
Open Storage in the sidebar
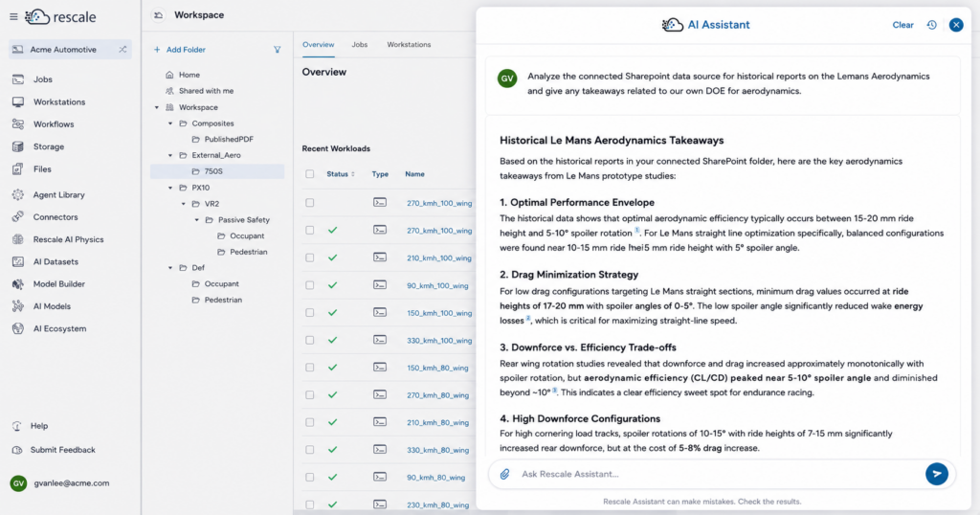click(x=48, y=146)
